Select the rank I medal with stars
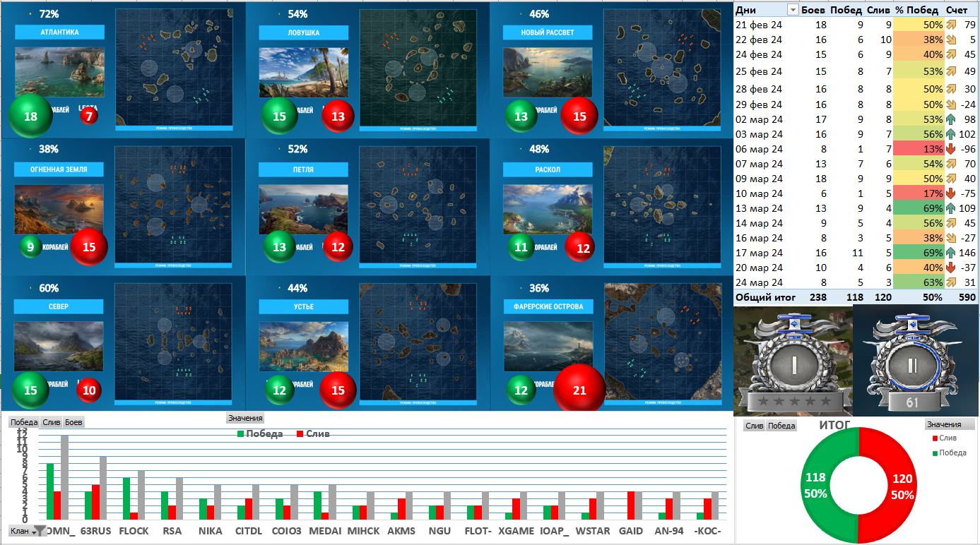The height and width of the screenshot is (545, 980). pos(793,361)
